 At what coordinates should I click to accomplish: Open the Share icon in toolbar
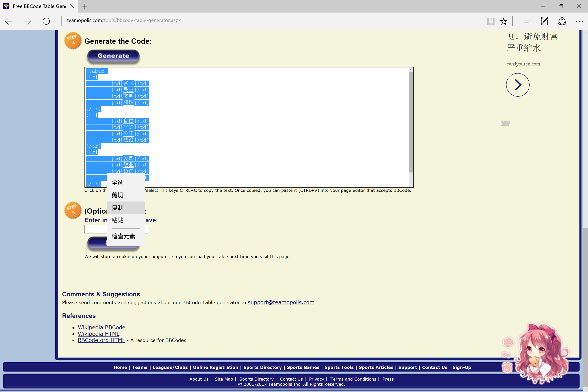click(x=562, y=21)
